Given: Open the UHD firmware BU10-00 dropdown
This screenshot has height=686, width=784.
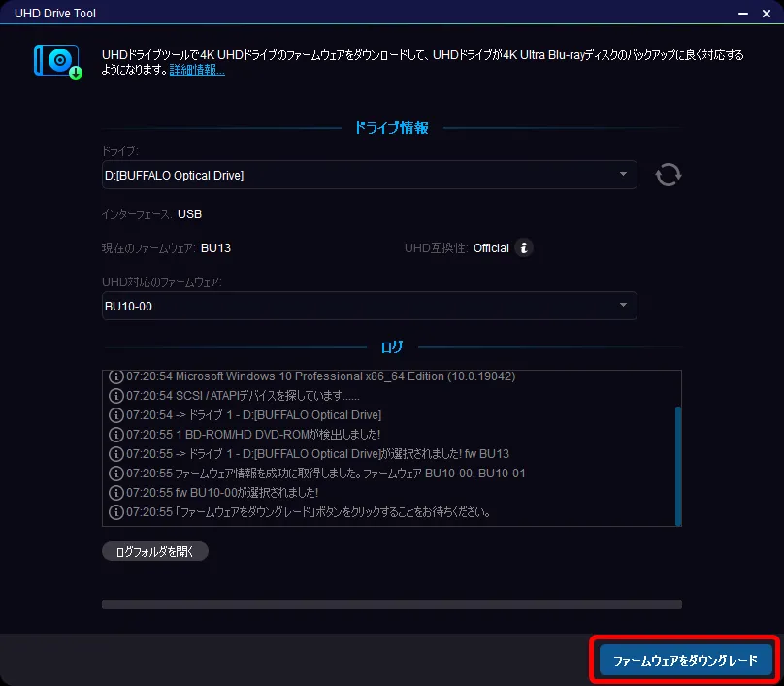Looking at the screenshot, I should 369,306.
